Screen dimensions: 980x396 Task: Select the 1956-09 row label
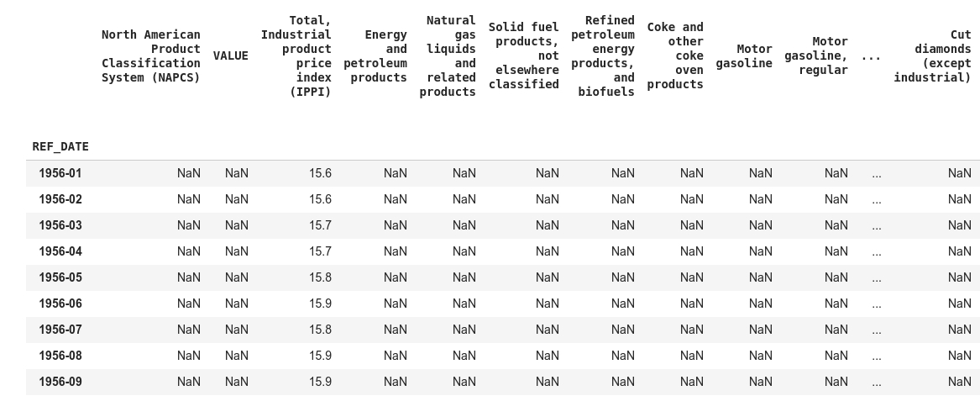(x=60, y=382)
